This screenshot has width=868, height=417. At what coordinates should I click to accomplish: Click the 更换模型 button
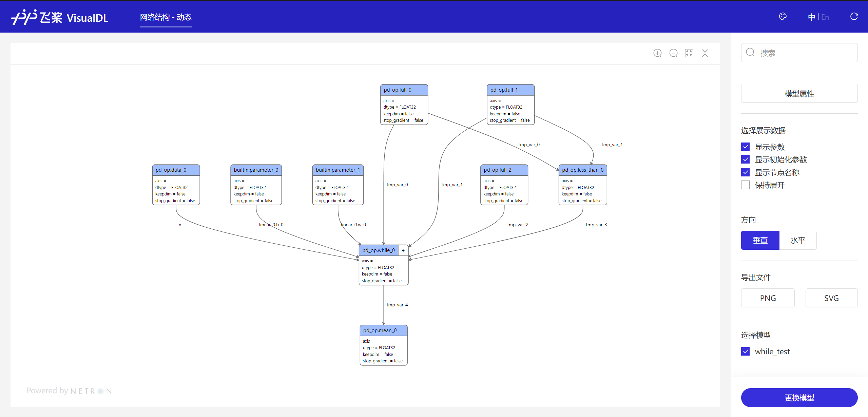pos(799,397)
